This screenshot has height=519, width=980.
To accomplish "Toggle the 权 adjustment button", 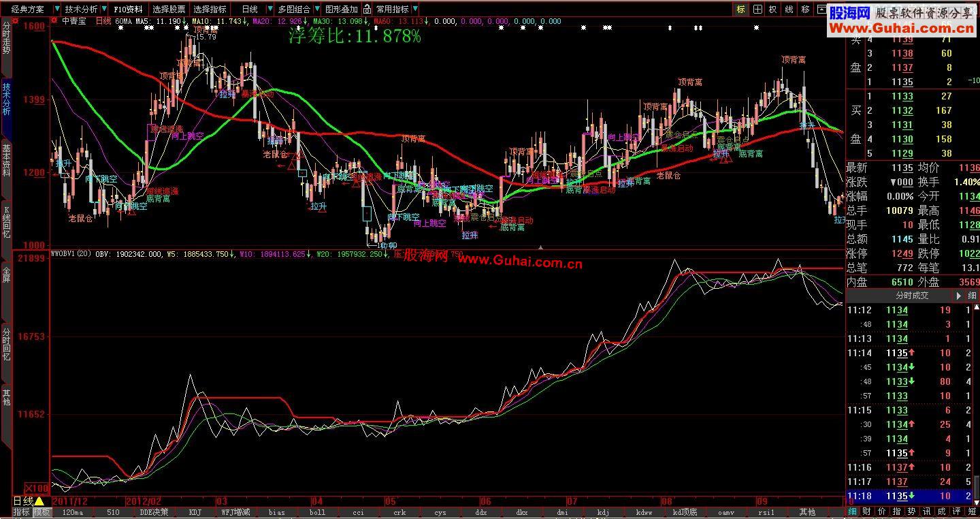I will (x=772, y=10).
